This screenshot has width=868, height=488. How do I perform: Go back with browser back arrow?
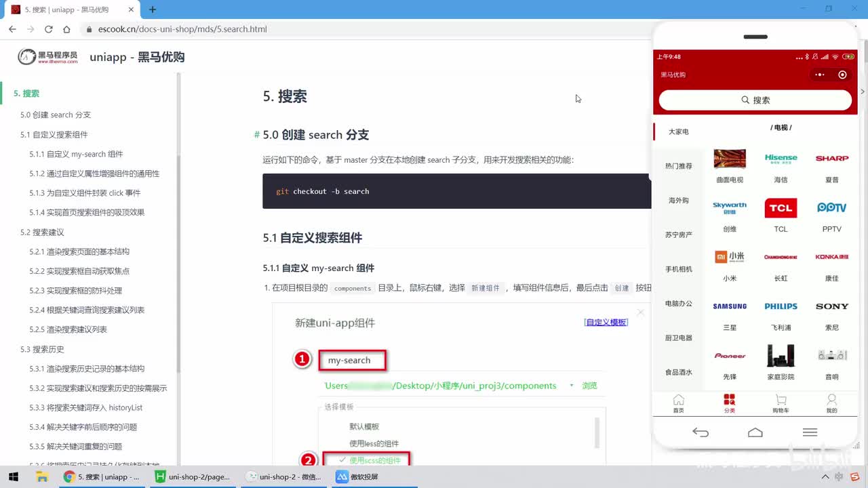(x=12, y=29)
